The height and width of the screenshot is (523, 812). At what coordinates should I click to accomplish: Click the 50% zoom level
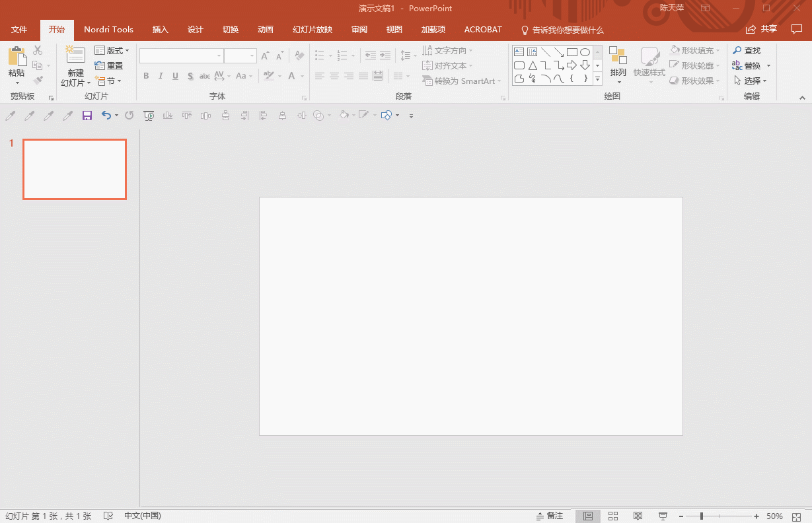pos(774,516)
